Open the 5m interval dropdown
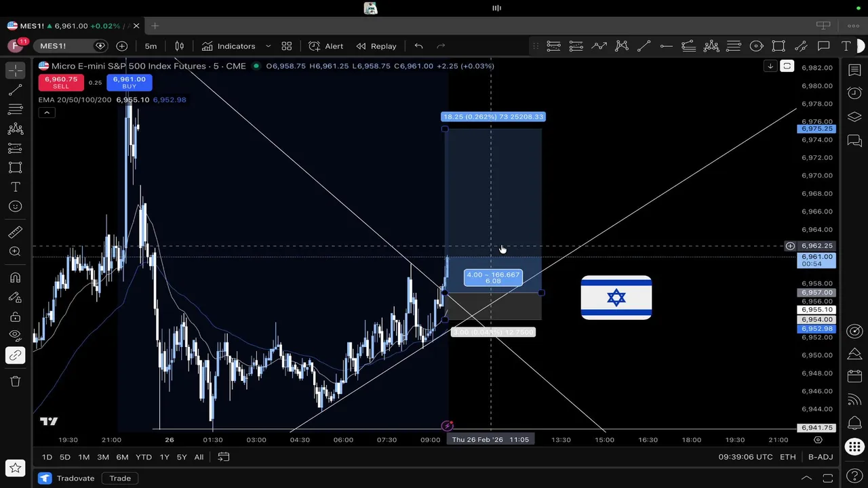Image resolution: width=868 pixels, height=488 pixels. (x=151, y=46)
